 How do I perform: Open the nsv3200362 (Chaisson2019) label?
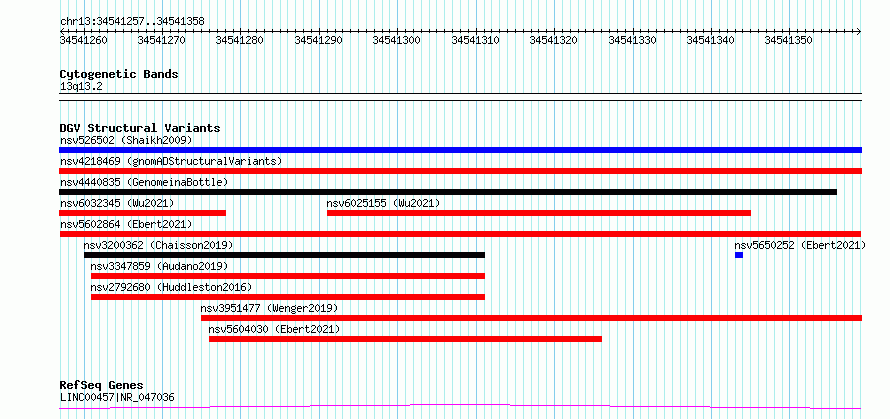coord(158,245)
